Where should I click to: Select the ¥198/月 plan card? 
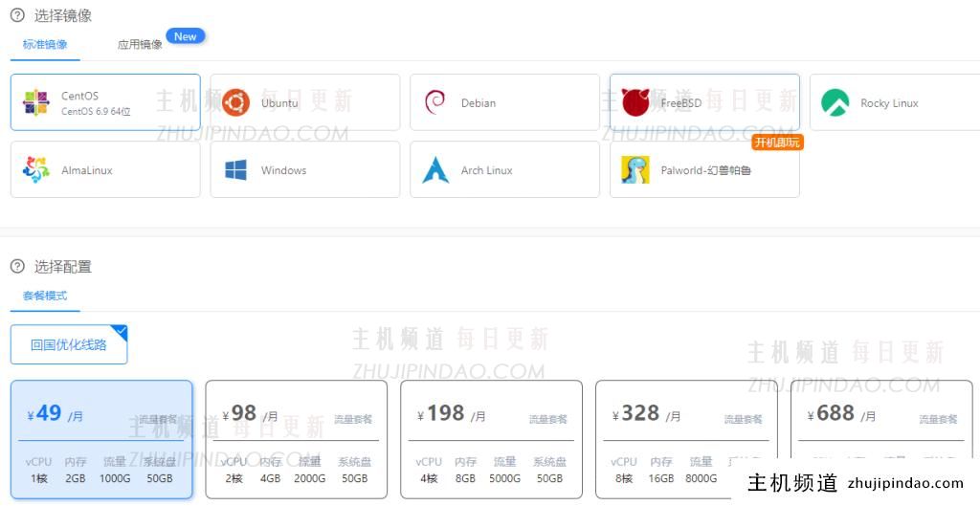pos(491,440)
